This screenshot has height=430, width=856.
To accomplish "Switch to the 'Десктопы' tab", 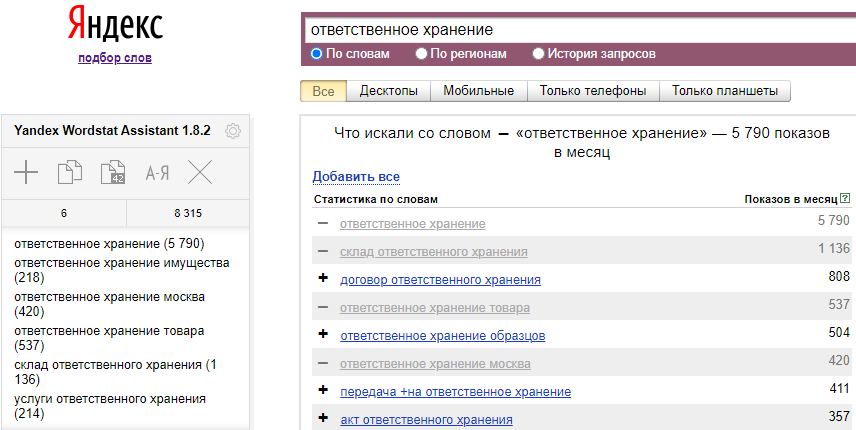I will (389, 91).
